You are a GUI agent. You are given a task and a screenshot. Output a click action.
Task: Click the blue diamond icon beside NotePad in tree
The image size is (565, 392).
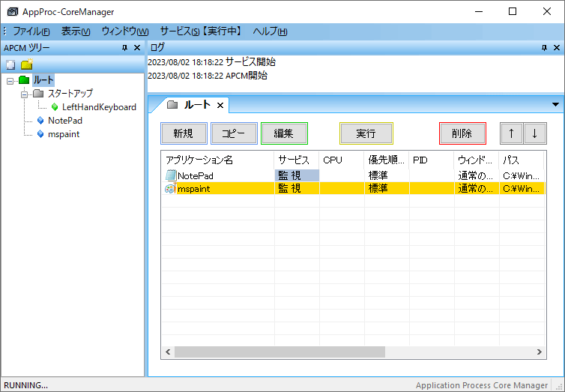tap(40, 121)
